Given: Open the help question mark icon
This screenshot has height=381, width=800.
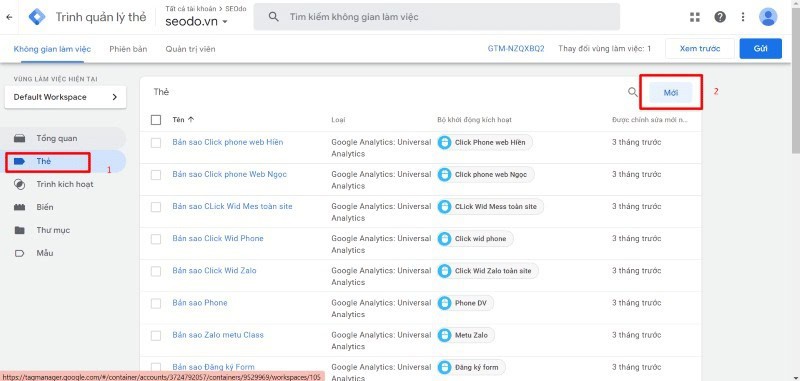Looking at the screenshot, I should click(x=720, y=17).
